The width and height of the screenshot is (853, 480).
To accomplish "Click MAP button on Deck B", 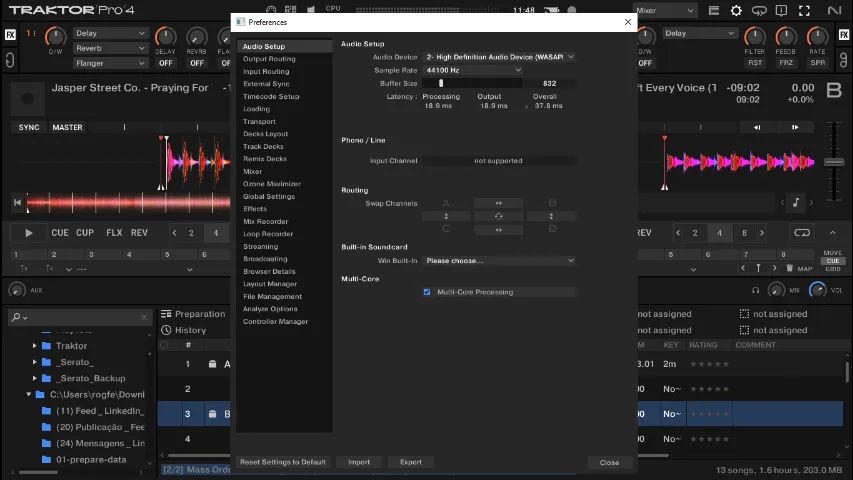I will (x=805, y=269).
